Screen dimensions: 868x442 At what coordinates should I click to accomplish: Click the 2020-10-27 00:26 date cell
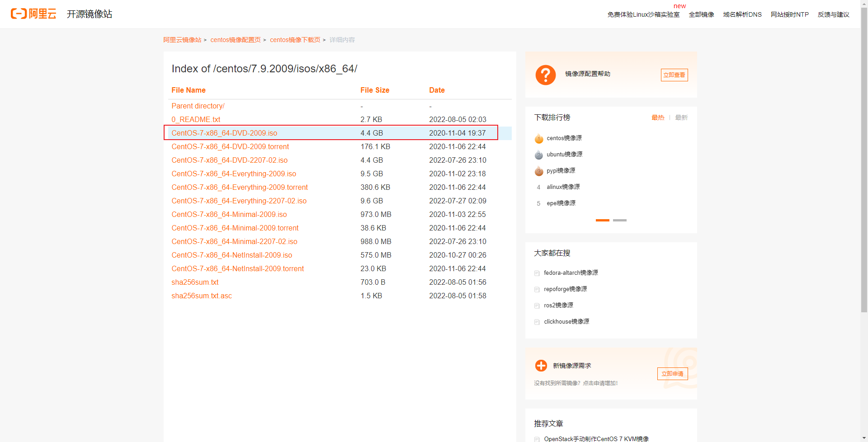458,255
